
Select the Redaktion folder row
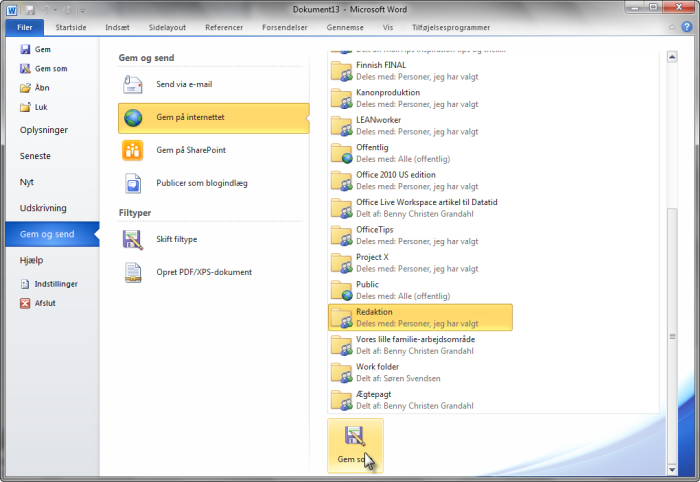(420, 318)
